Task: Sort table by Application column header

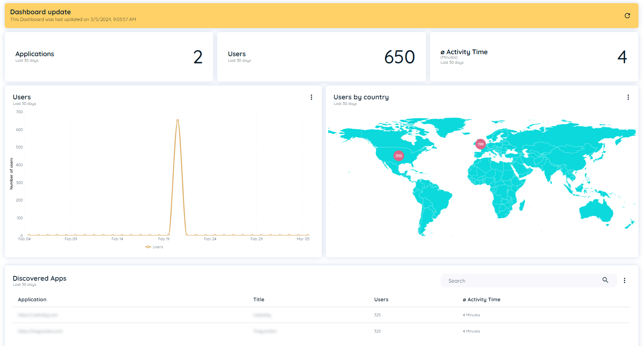Action: click(x=32, y=300)
